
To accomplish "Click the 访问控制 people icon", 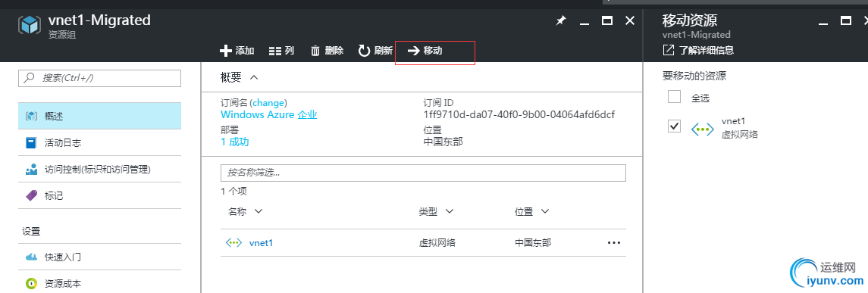I will coord(31,169).
